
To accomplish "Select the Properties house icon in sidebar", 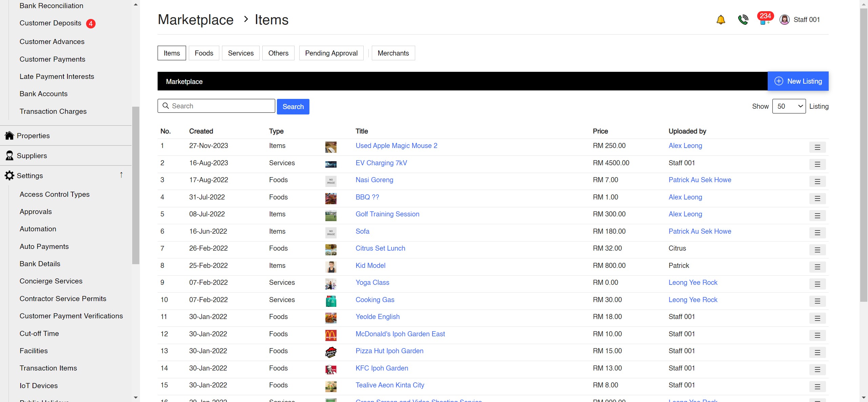I will 9,135.
